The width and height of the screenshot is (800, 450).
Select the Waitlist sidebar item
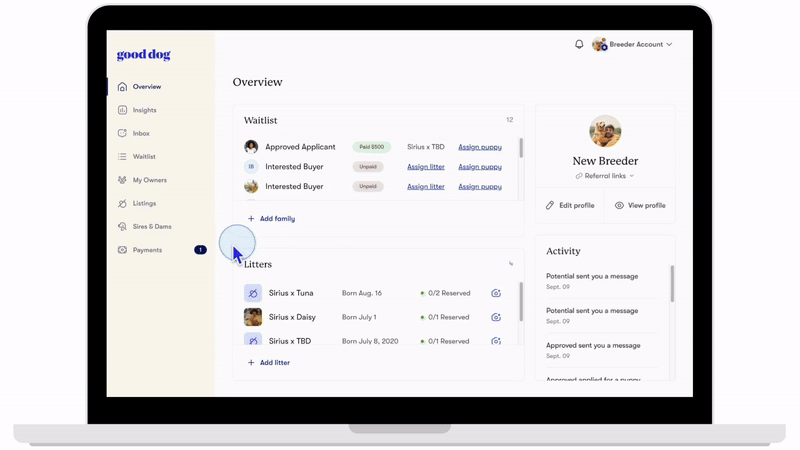144,157
